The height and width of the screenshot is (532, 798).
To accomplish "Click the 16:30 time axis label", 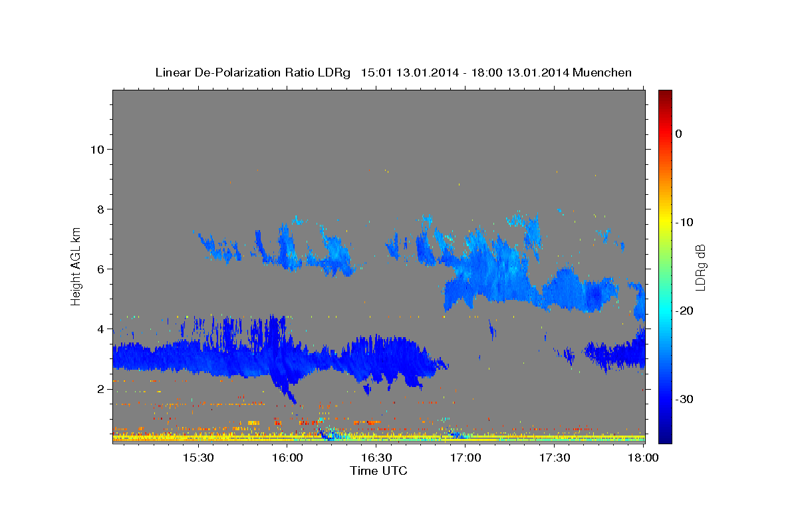I will [x=376, y=458].
